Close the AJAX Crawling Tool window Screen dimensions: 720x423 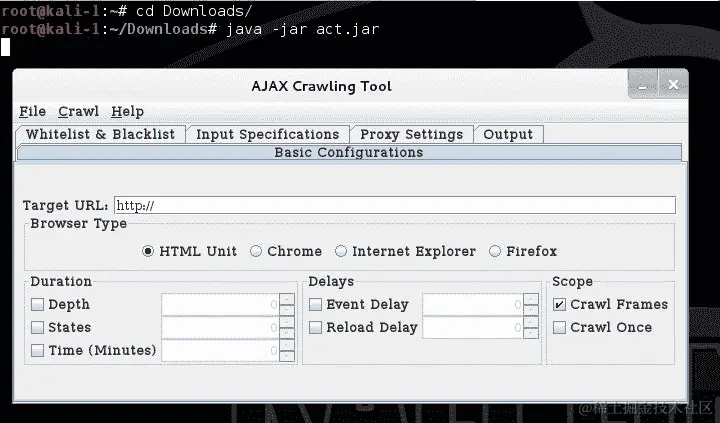(x=673, y=85)
